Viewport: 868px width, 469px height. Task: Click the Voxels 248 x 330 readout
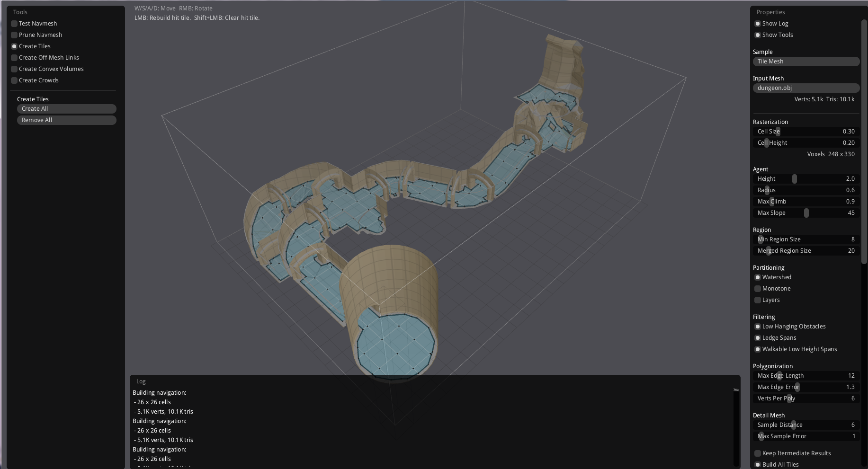click(831, 154)
